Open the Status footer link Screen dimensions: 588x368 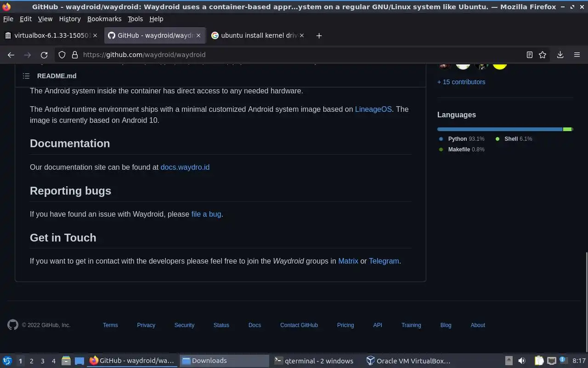click(221, 325)
